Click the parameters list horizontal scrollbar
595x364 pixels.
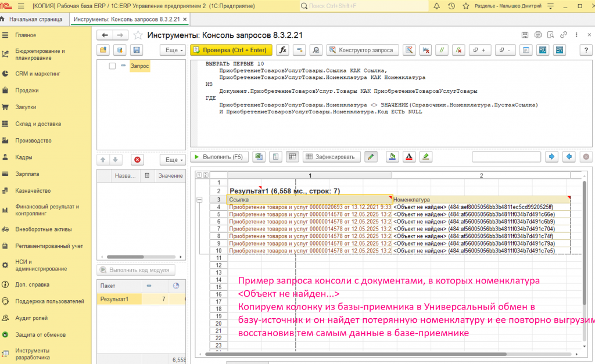126,257
